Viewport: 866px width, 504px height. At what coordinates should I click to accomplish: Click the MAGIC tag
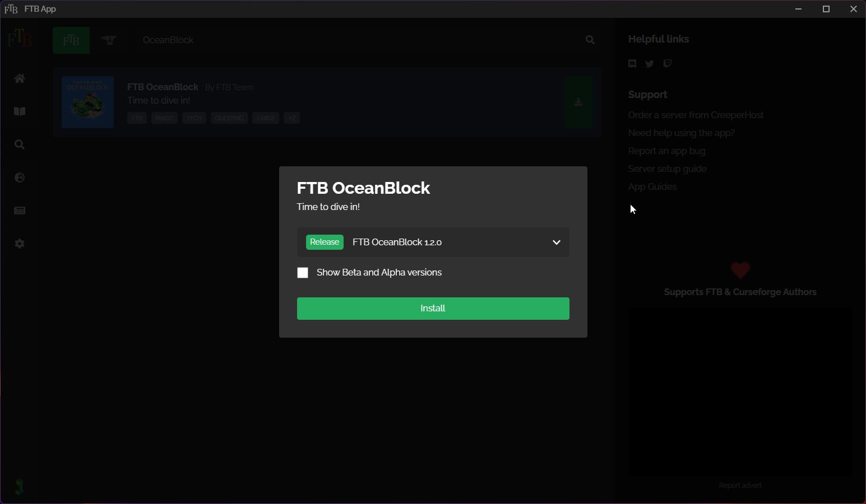point(164,118)
